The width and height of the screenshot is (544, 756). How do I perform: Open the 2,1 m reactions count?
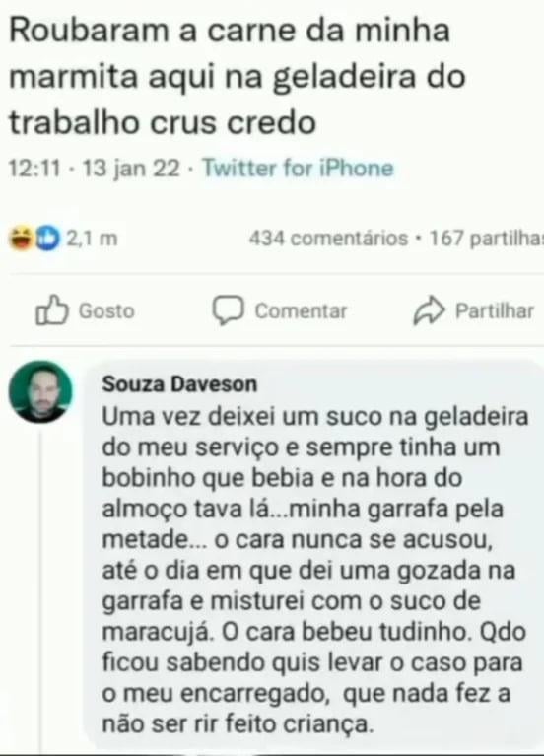coord(92,239)
